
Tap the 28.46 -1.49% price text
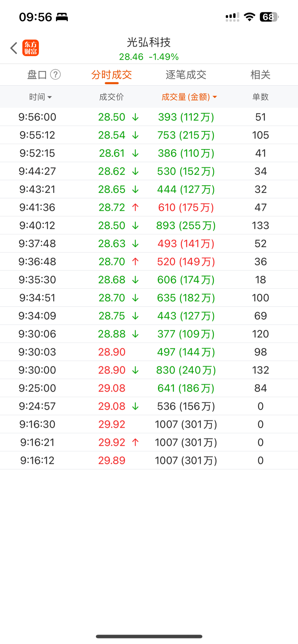click(149, 57)
